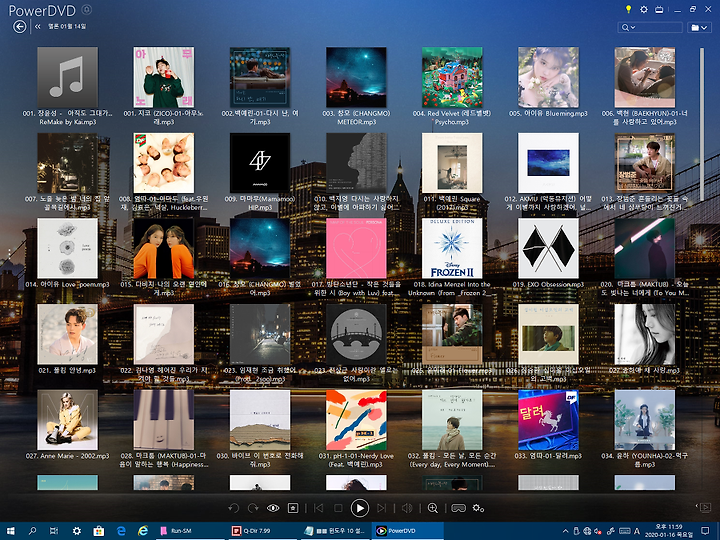Click the "031. pH-1-01-Nerdy Love" file name
720x540 pixels.
click(356, 460)
